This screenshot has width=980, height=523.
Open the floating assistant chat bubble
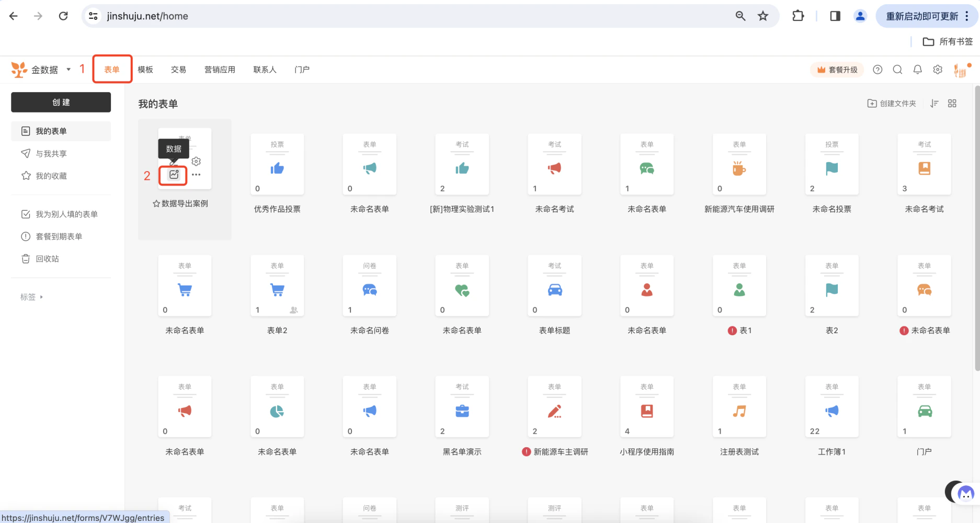coord(965,493)
